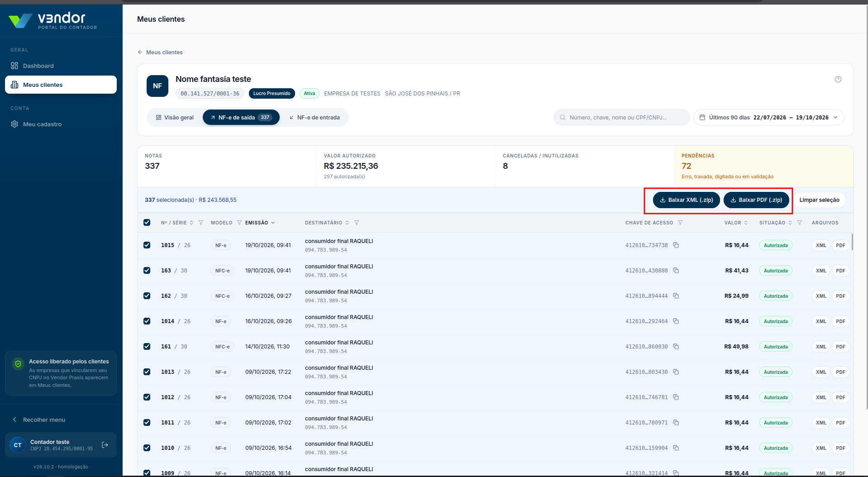Copy access key for note 1015

(676, 245)
